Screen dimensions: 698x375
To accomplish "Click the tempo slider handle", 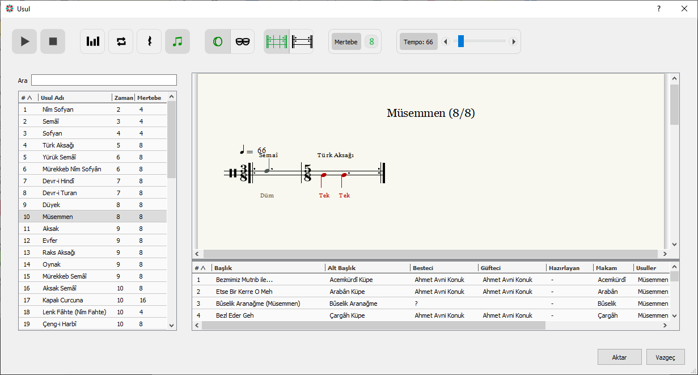I will pos(461,41).
